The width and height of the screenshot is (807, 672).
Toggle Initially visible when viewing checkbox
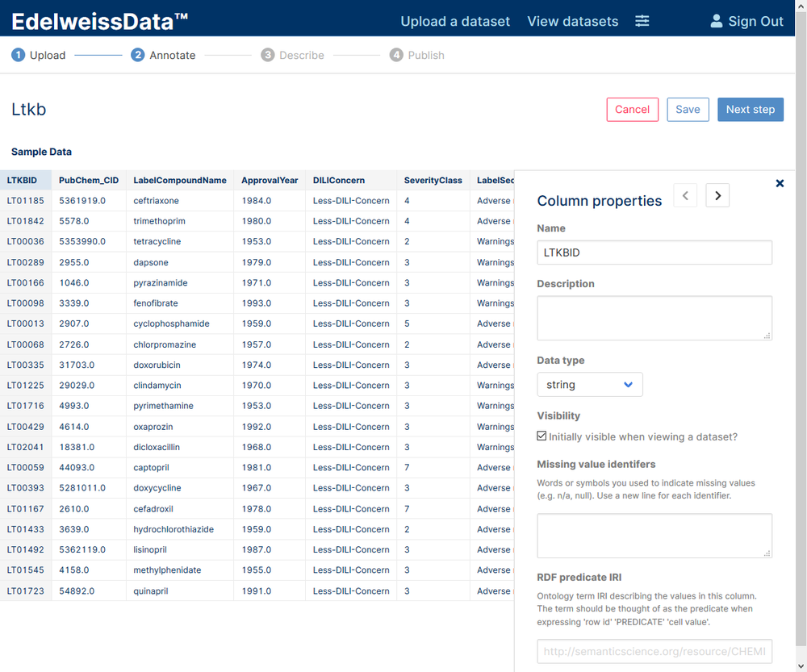point(541,436)
